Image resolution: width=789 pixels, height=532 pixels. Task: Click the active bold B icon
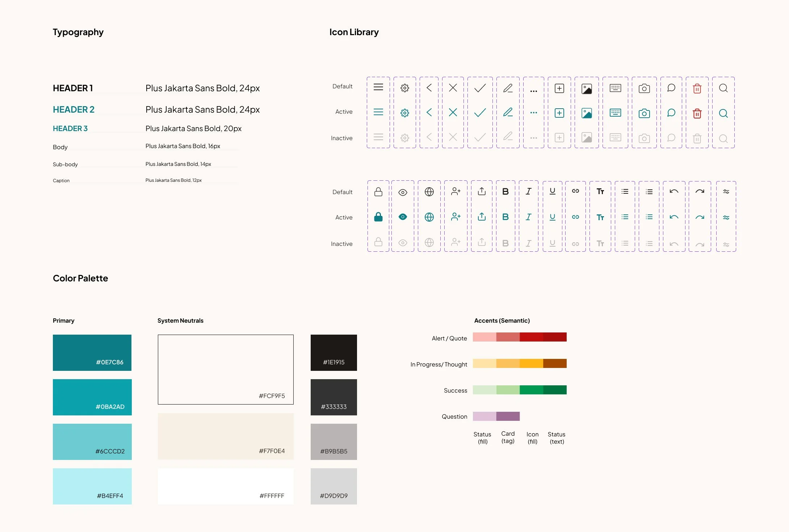505,217
